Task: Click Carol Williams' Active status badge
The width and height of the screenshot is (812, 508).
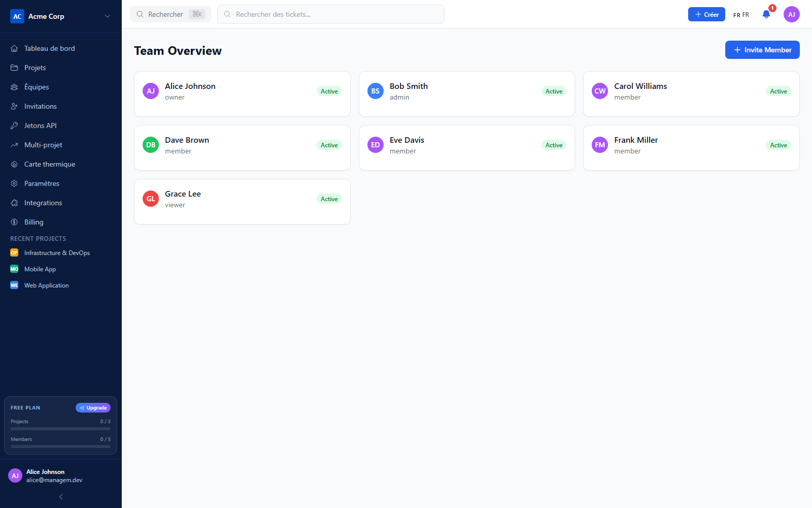Action: (779, 91)
